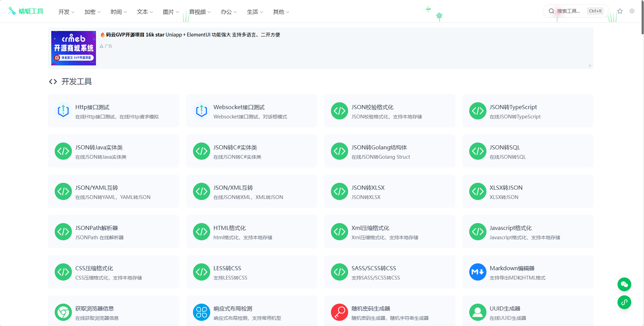This screenshot has width=644, height=326.
Task: Click the Chrome icon for 获取浏览器信息
Action: pos(63,312)
